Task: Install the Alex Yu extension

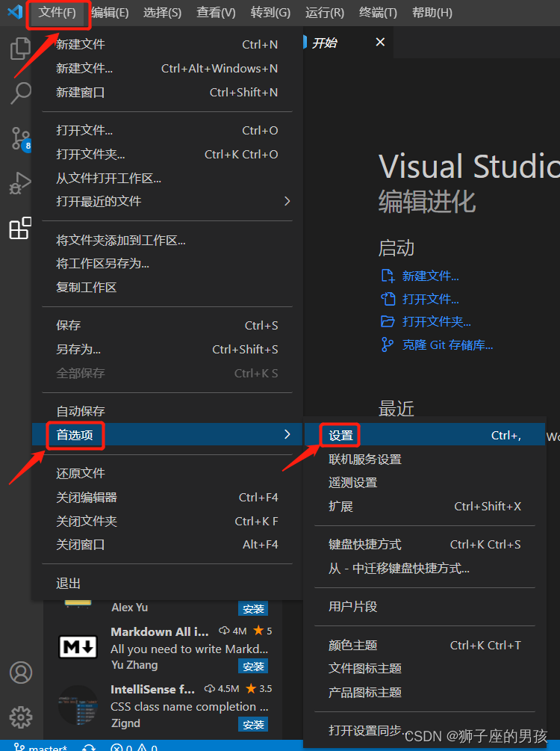Action: coord(253,609)
